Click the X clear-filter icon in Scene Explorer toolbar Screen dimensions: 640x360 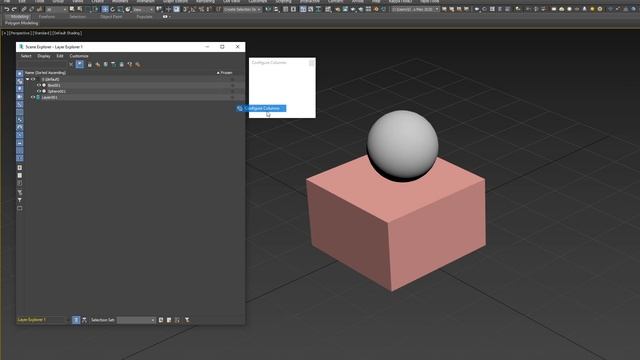pos(71,64)
